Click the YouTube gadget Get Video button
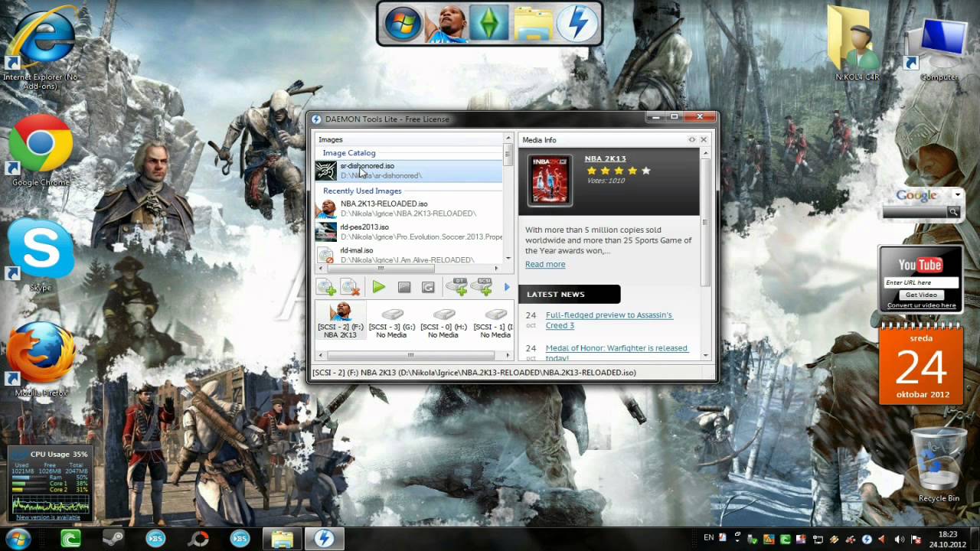Screen dimensions: 980x551 point(921,295)
